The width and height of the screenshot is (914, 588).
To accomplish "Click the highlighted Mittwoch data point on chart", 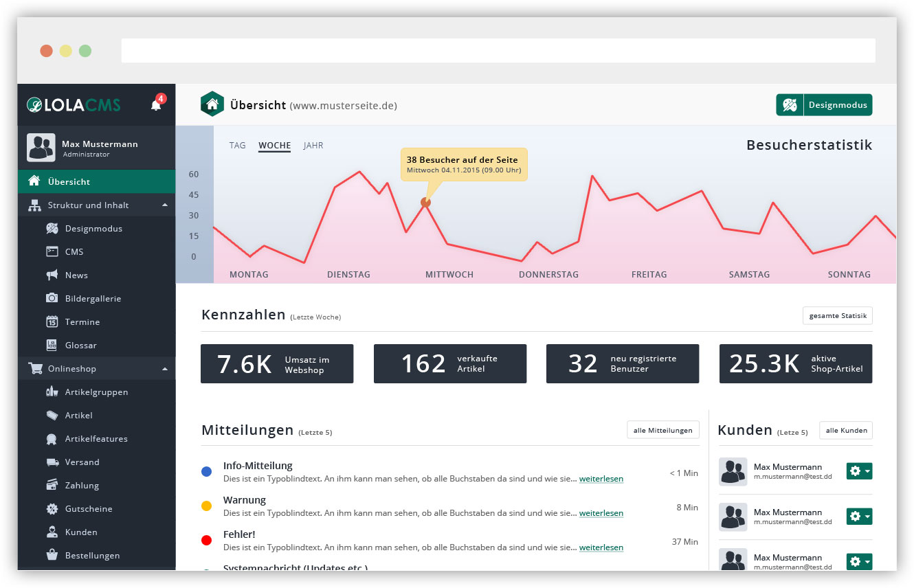I will pos(425,202).
